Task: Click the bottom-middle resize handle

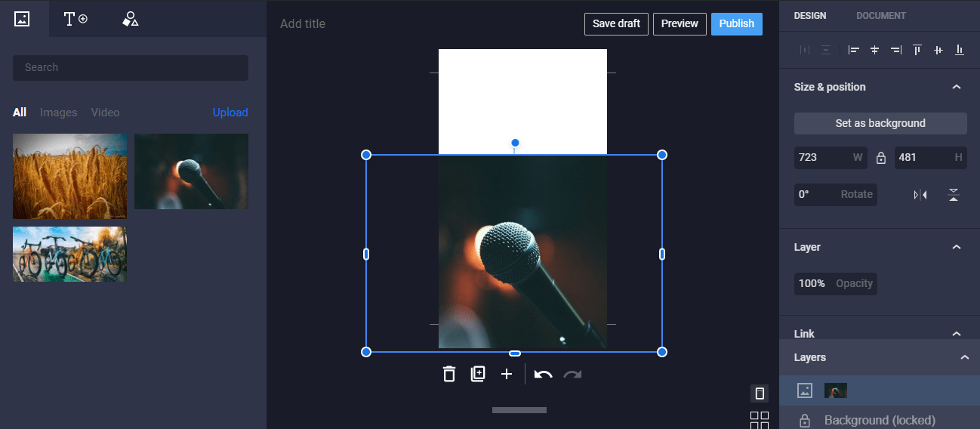Action: [515, 353]
